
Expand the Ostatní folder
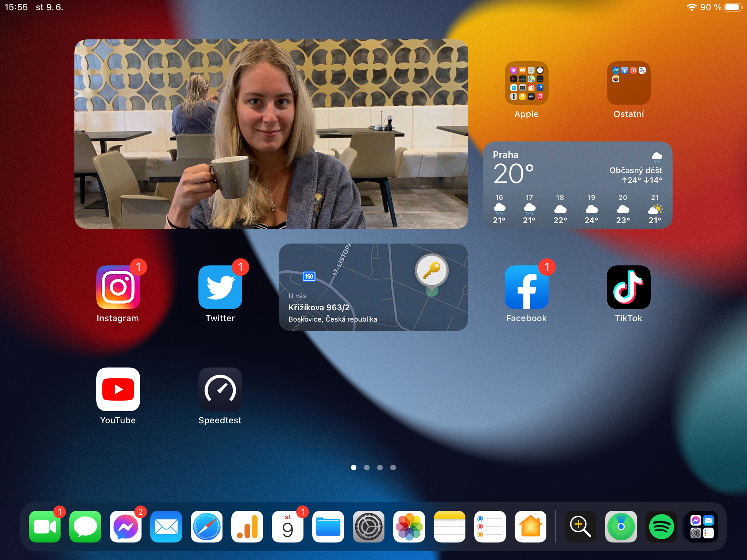628,83
